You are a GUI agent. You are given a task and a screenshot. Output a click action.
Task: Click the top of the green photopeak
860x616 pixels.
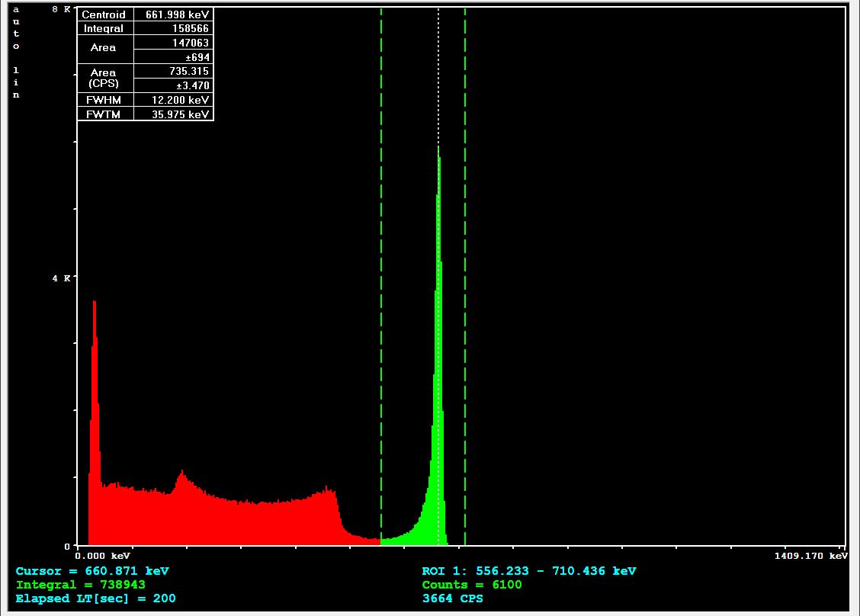coord(438,152)
